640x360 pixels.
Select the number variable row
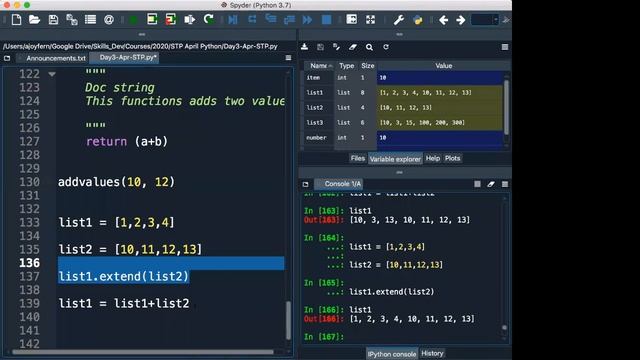point(403,138)
